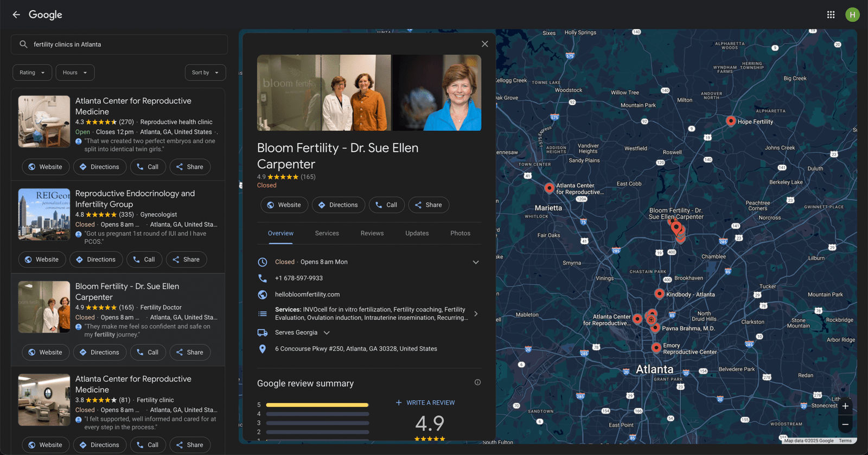The width and height of the screenshot is (868, 455).
Task: Get Directions to the 3.8-rated Atlanta Center listing
Action: [100, 445]
